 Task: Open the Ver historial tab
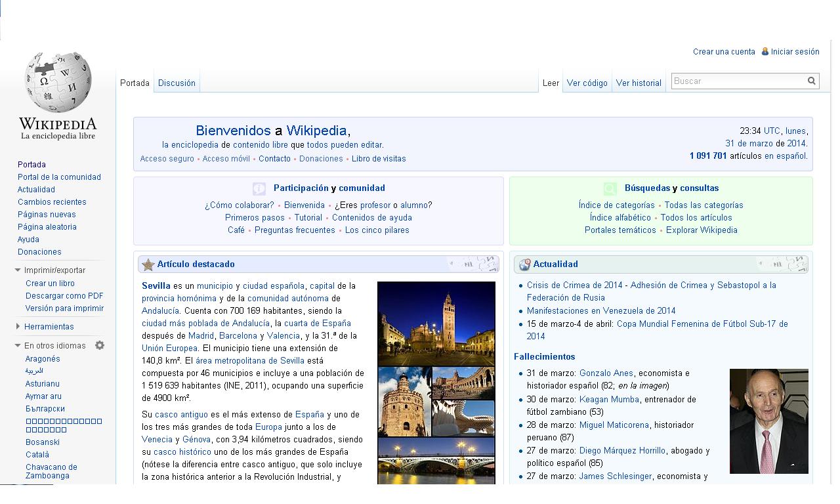(638, 83)
